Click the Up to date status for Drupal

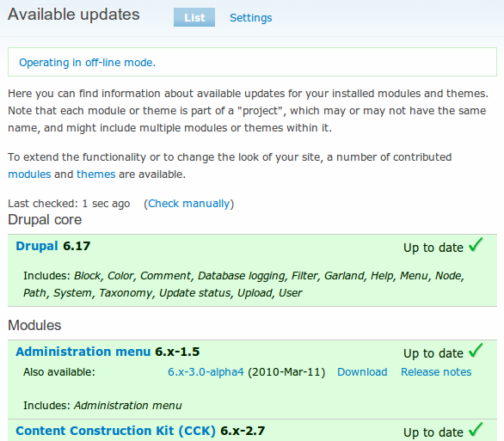[x=433, y=248]
